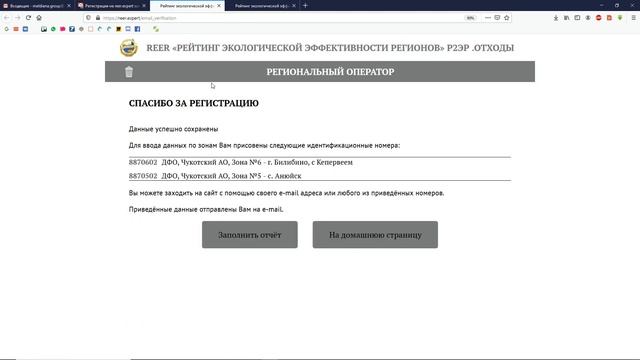Open the last green checkered bookmark icon
The width and height of the screenshot is (640, 360).
point(156,29)
